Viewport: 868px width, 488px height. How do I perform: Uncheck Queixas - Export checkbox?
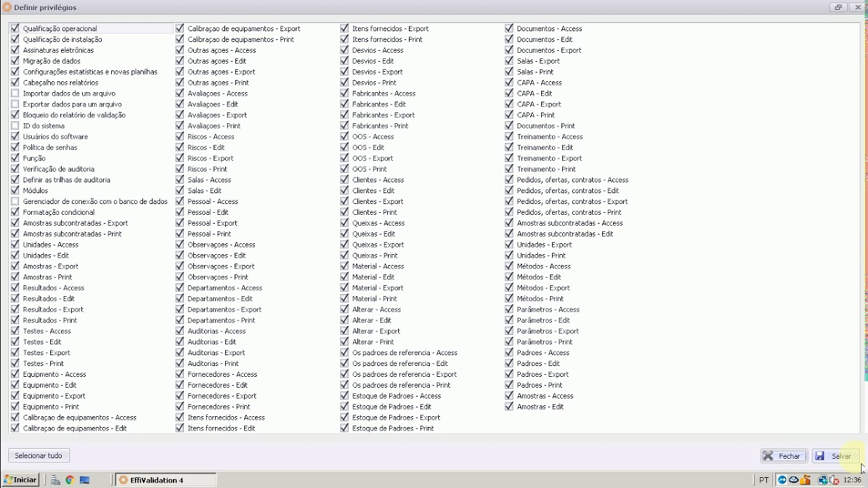344,245
